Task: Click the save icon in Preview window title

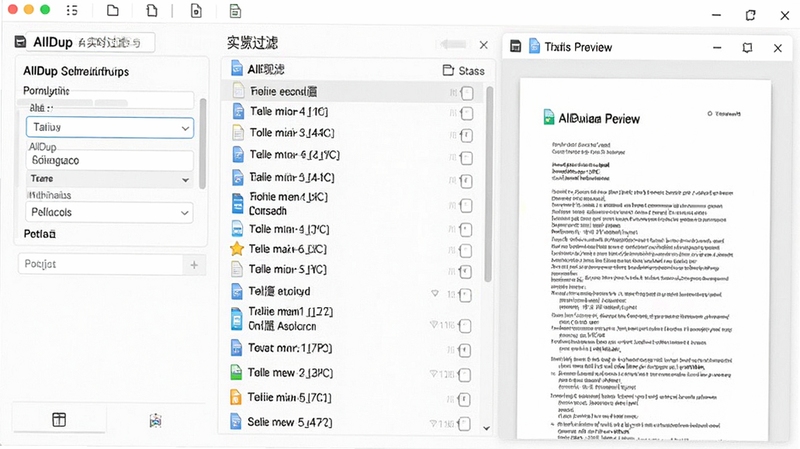Action: [x=516, y=46]
